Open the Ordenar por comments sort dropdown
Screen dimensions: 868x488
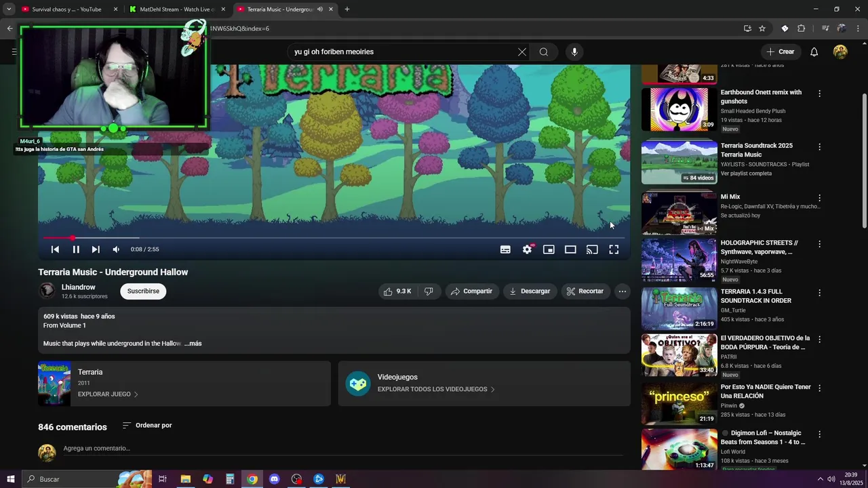[x=147, y=426]
